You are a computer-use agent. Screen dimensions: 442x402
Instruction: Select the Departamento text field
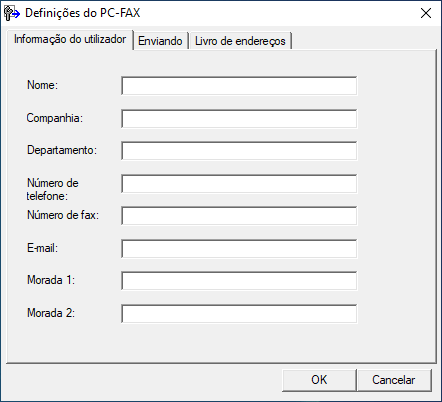(x=239, y=151)
